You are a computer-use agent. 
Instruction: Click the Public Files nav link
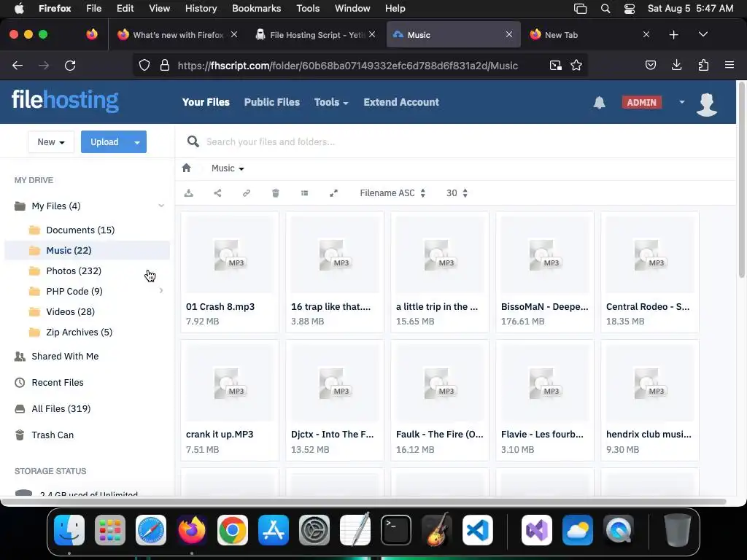click(272, 102)
